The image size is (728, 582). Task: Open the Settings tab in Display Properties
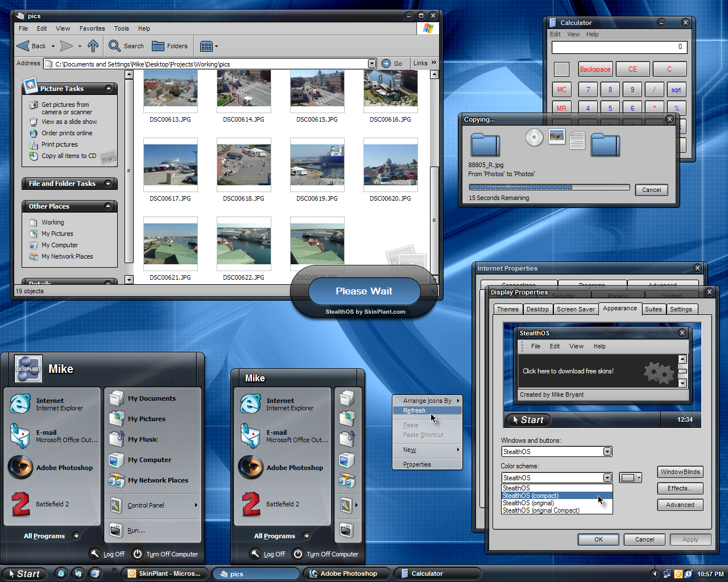click(x=681, y=309)
